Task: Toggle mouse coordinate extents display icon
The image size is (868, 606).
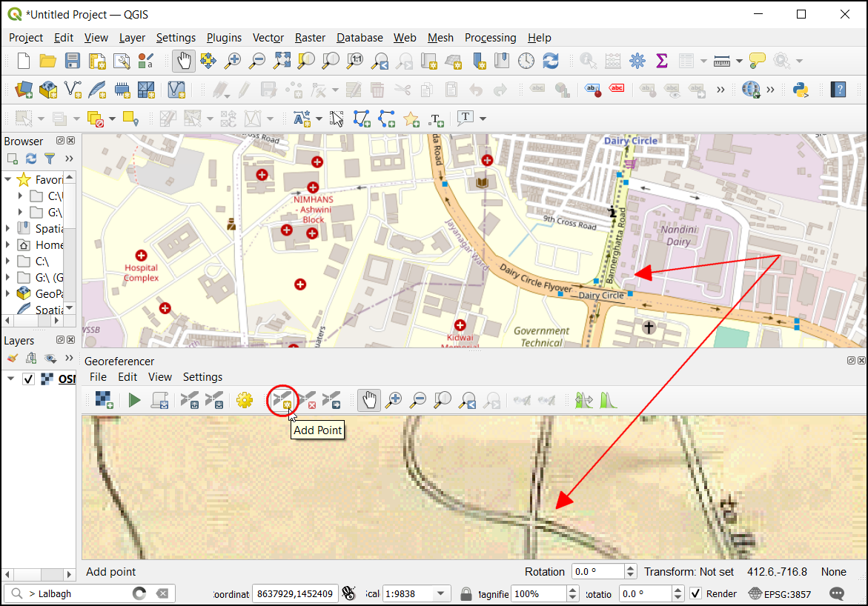Action: click(x=348, y=593)
